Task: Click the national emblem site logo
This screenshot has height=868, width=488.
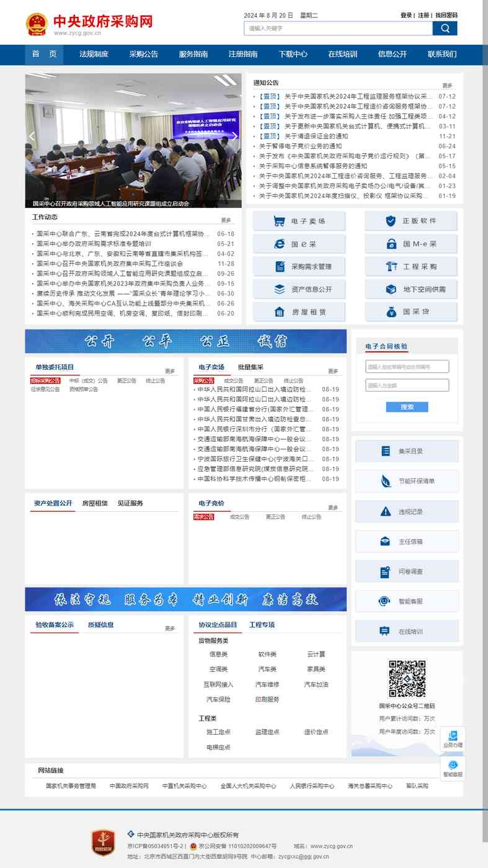Action: point(37,24)
